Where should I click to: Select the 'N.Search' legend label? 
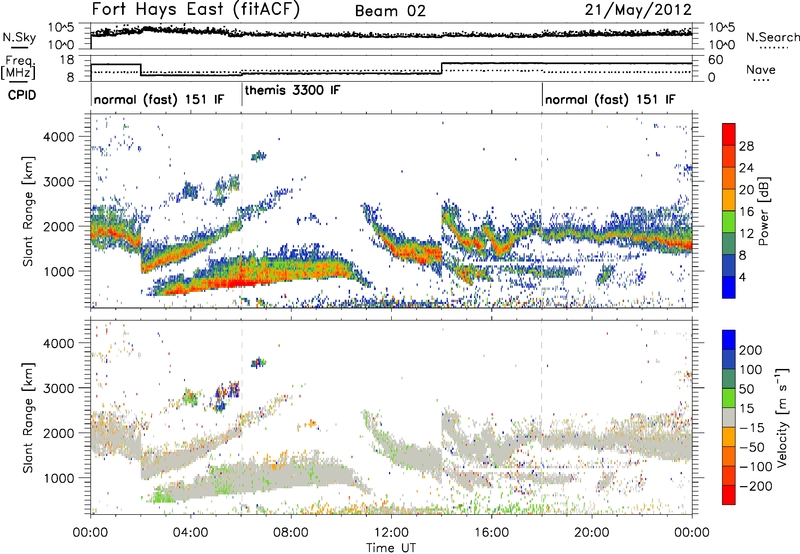click(x=772, y=37)
